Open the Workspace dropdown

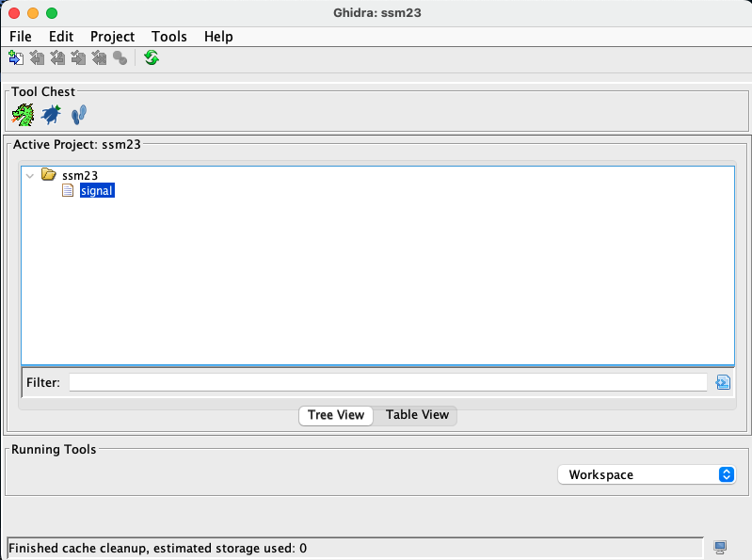point(646,475)
